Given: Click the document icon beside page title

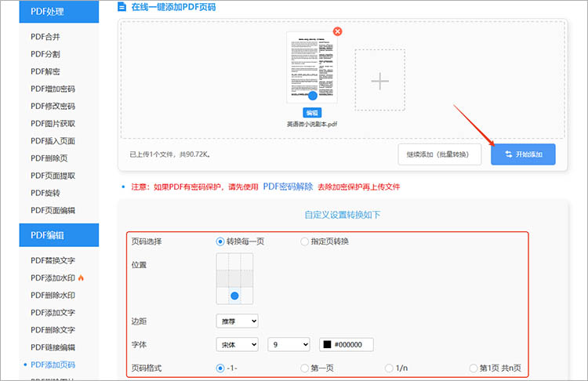Looking at the screenshot, I should (x=122, y=7).
